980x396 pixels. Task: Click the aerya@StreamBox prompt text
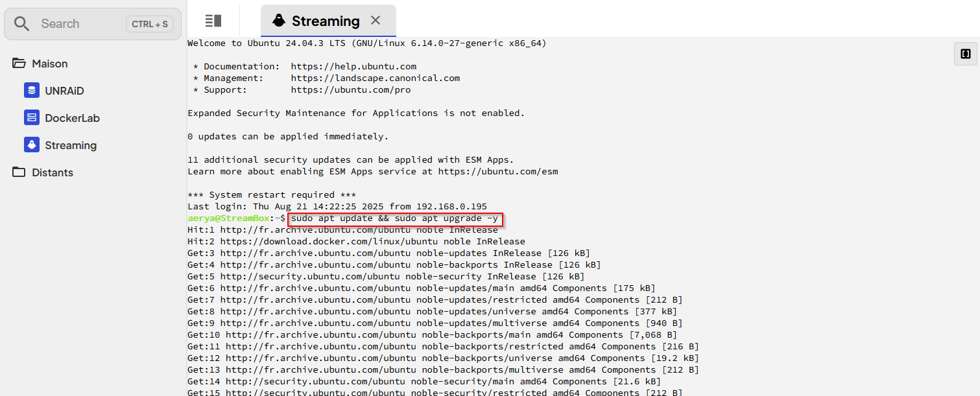click(x=228, y=218)
